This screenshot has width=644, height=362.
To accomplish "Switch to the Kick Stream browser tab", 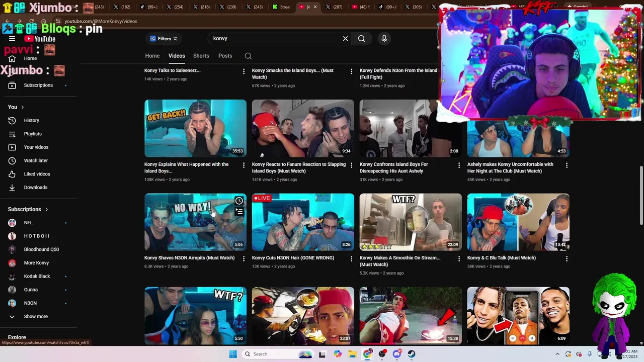I will (281, 7).
